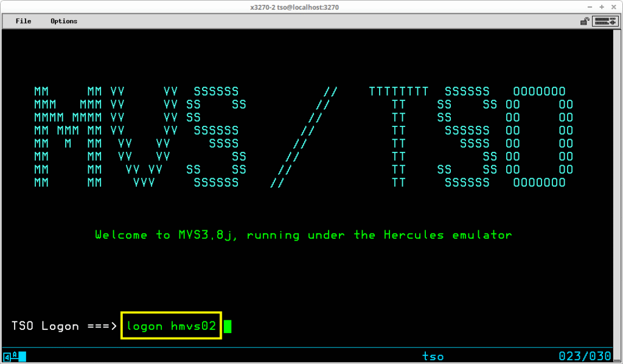Click the tso LU name in status line
This screenshot has height=364, width=623.
[433, 356]
